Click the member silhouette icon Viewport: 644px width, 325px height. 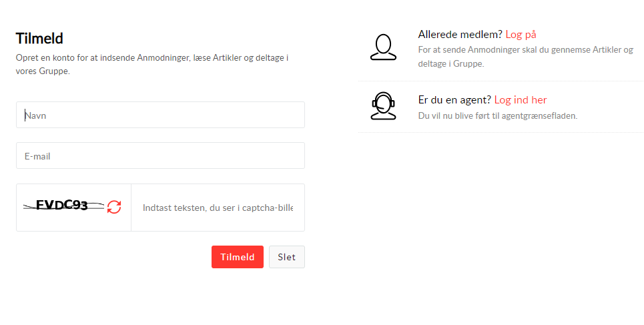point(383,47)
